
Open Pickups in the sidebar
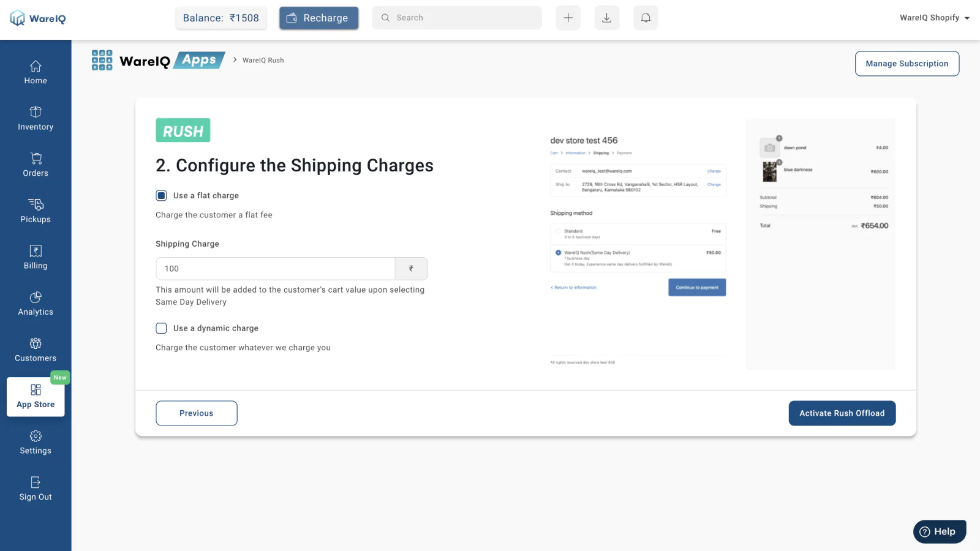[x=36, y=211]
